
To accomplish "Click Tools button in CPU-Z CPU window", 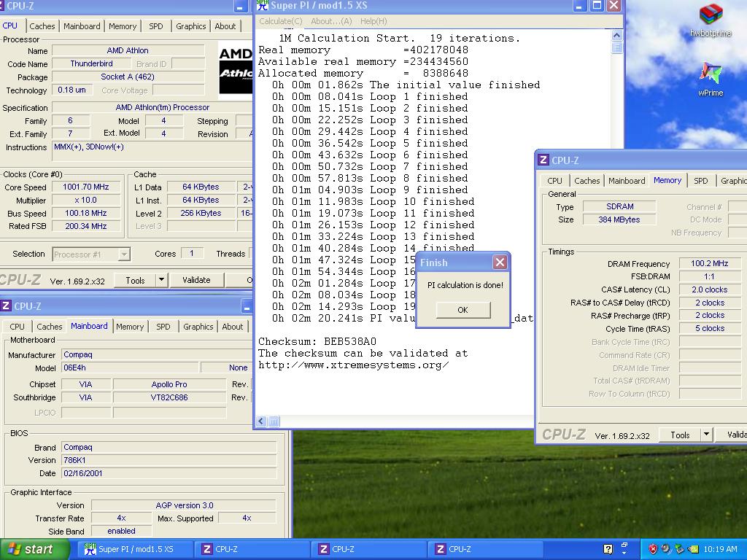I will pos(135,281).
